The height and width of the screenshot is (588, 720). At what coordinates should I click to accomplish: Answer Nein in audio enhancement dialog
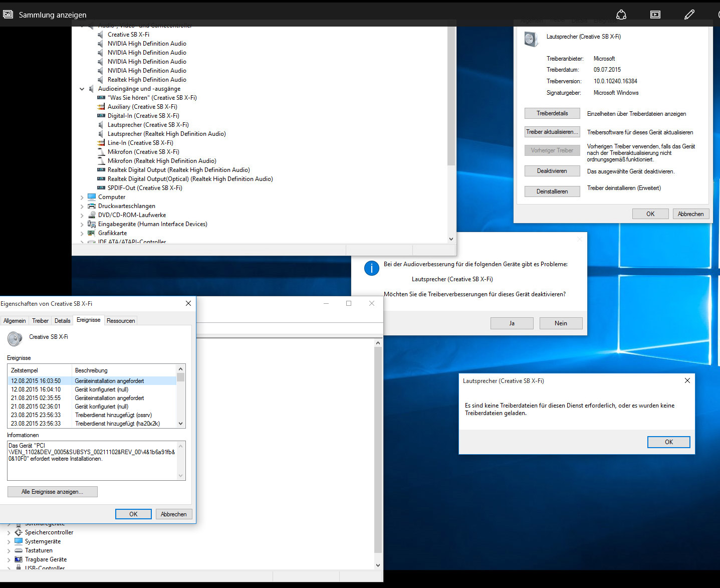561,323
